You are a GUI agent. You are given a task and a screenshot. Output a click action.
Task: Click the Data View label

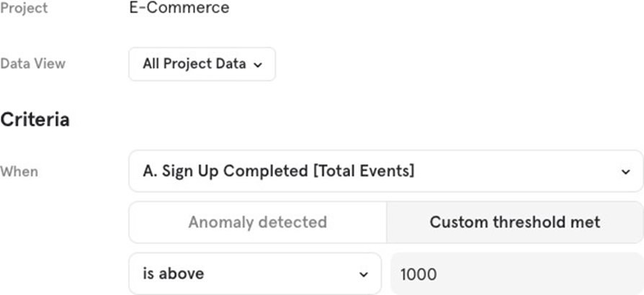point(33,64)
